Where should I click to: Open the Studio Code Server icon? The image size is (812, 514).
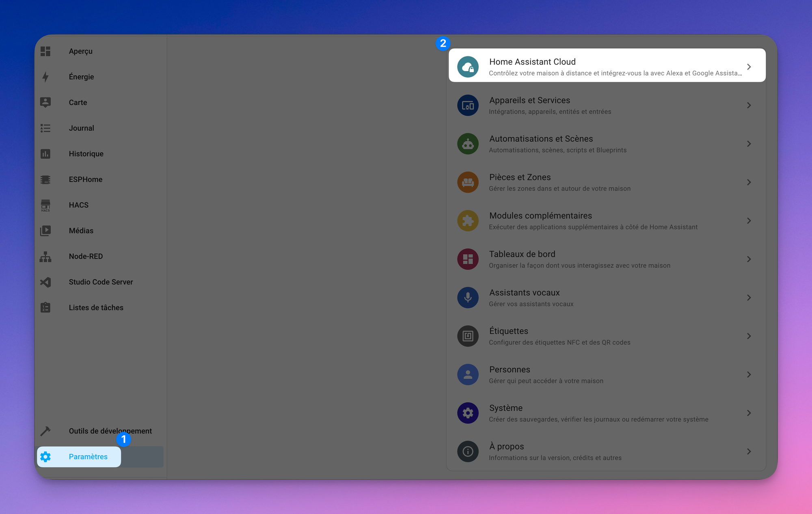click(45, 282)
